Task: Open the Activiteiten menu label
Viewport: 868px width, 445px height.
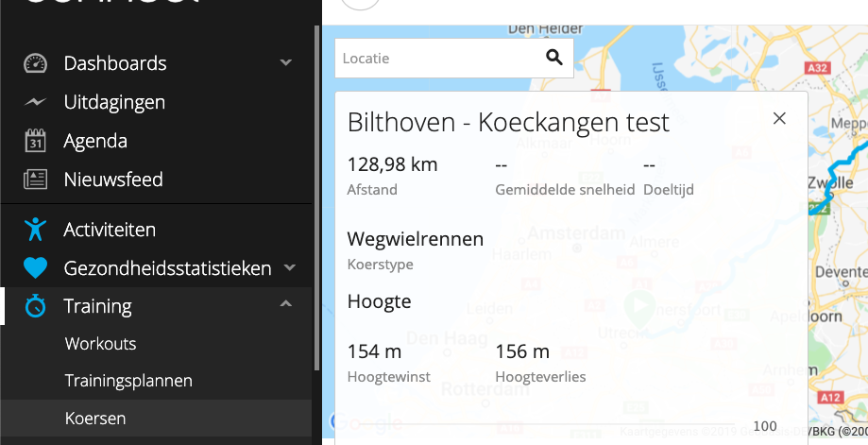Action: tap(110, 230)
